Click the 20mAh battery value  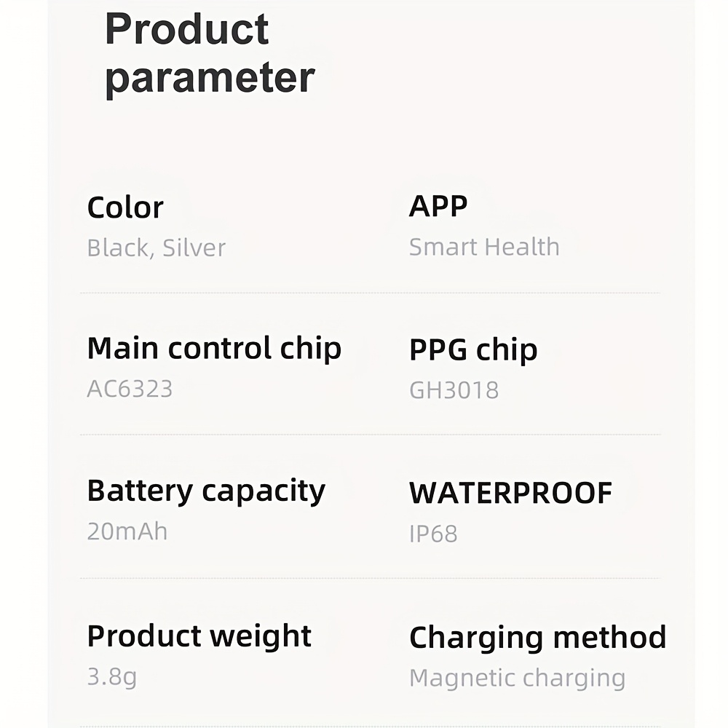pos(127,531)
